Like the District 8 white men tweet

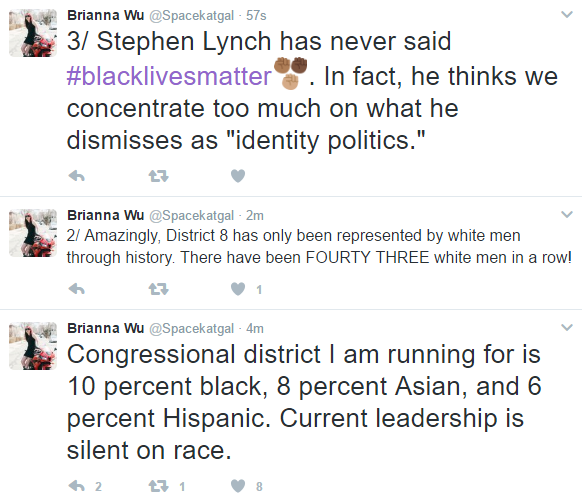238,289
